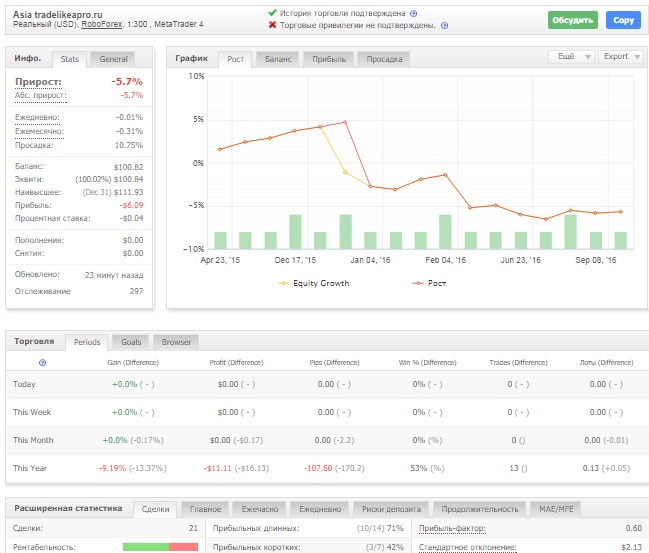Screen dimensions: 649x553
Task: Click the -107.60 pips value
Action: [x=318, y=468]
